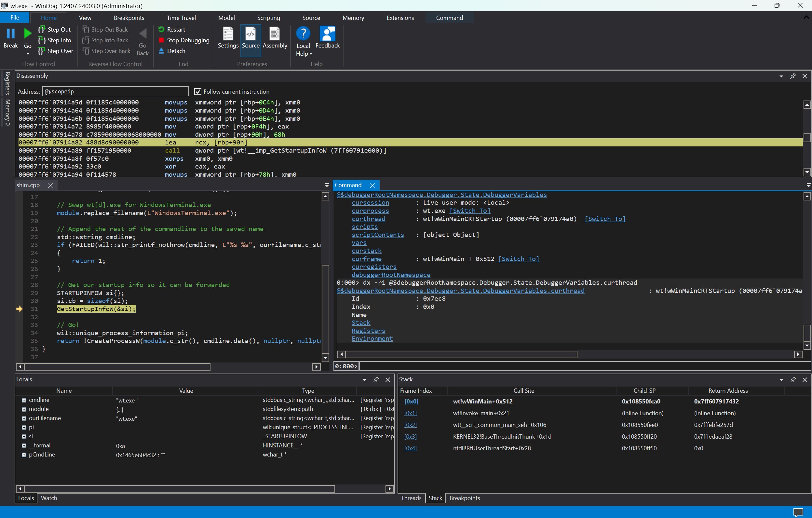Viewport: 812px width, 518px height.
Task: Click Switch To next to curprocess
Action: [x=469, y=211]
